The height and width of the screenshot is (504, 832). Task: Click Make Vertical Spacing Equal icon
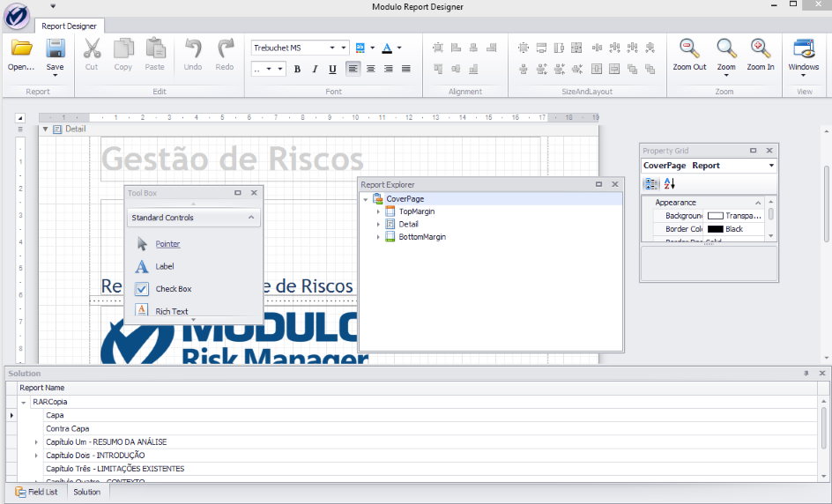coord(524,69)
